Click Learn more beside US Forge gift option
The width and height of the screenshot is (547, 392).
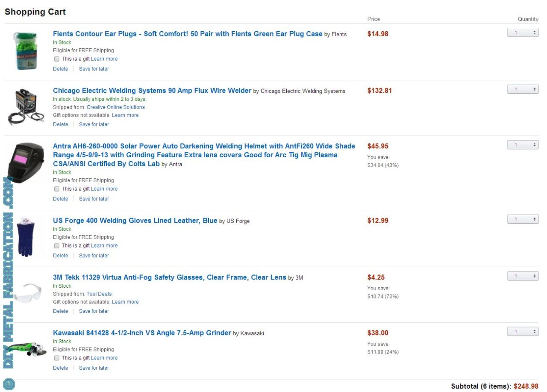pos(104,246)
